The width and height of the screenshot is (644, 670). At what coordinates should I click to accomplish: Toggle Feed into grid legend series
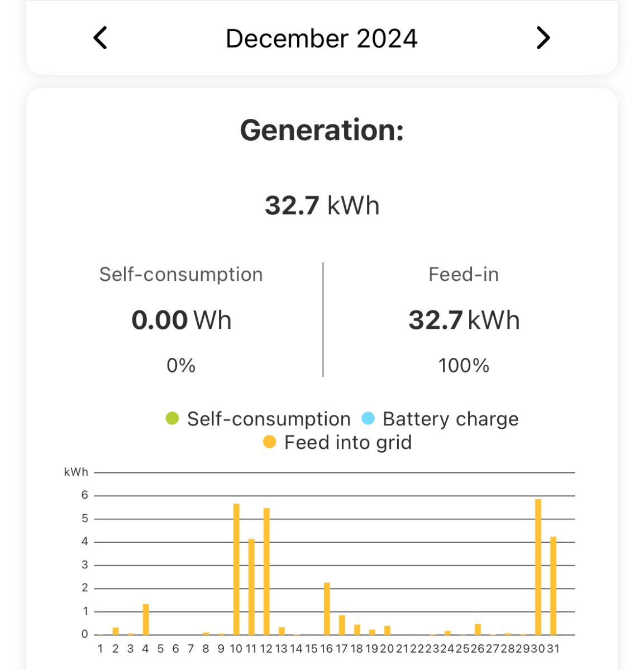click(347, 443)
